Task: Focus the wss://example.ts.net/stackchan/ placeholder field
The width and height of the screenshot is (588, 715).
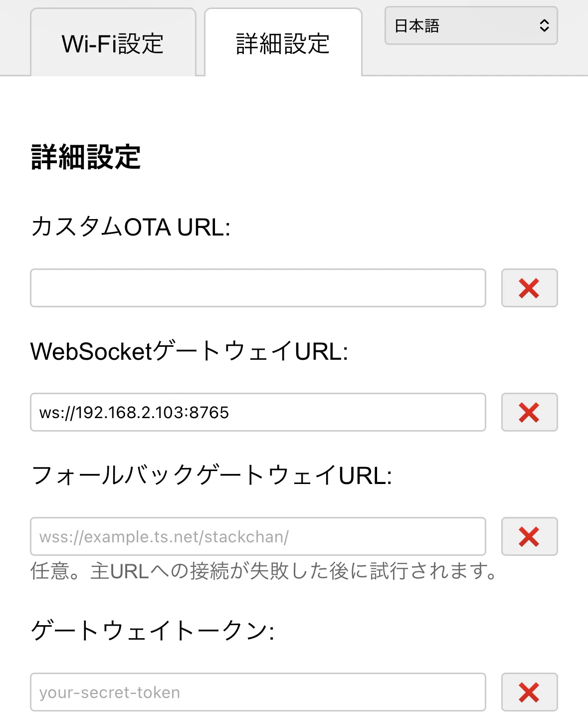Action: (x=258, y=536)
